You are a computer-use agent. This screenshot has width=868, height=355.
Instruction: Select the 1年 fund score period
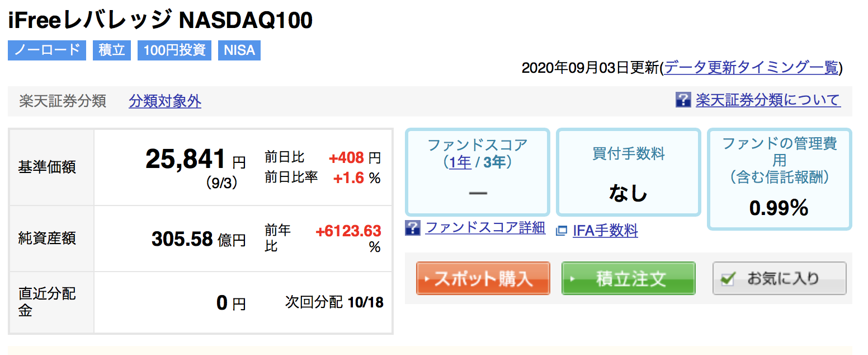click(x=460, y=162)
